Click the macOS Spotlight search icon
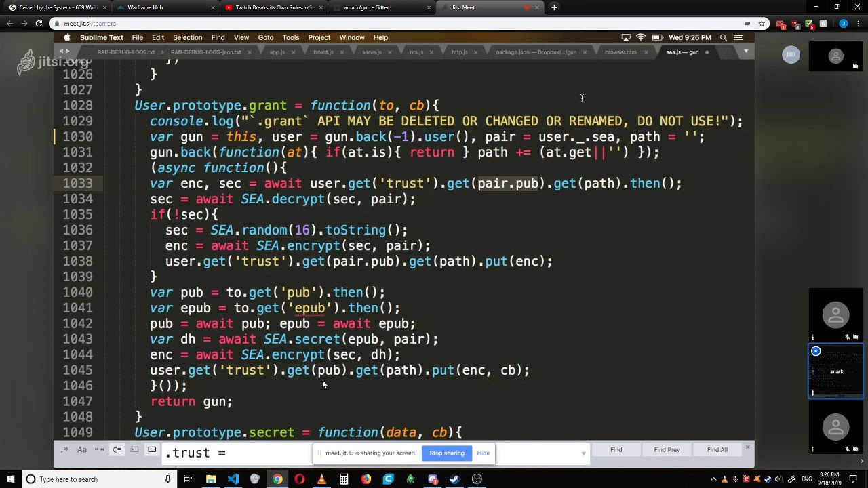Image resolution: width=868 pixels, height=488 pixels. [x=724, y=38]
